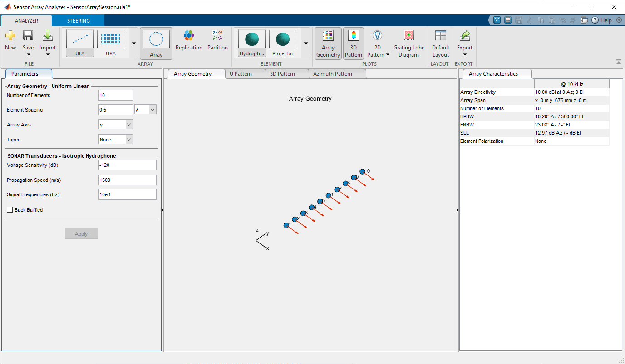Expand the element type gallery

click(306, 43)
